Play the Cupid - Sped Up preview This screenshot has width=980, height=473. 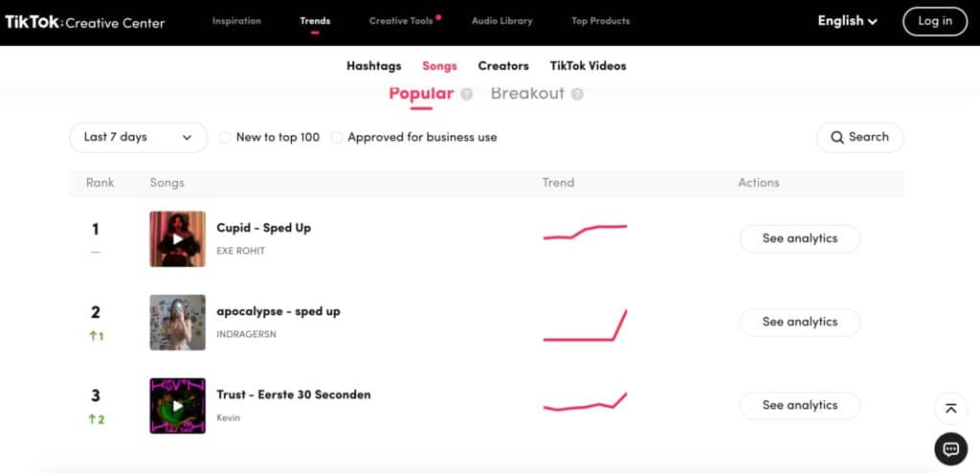(x=177, y=239)
